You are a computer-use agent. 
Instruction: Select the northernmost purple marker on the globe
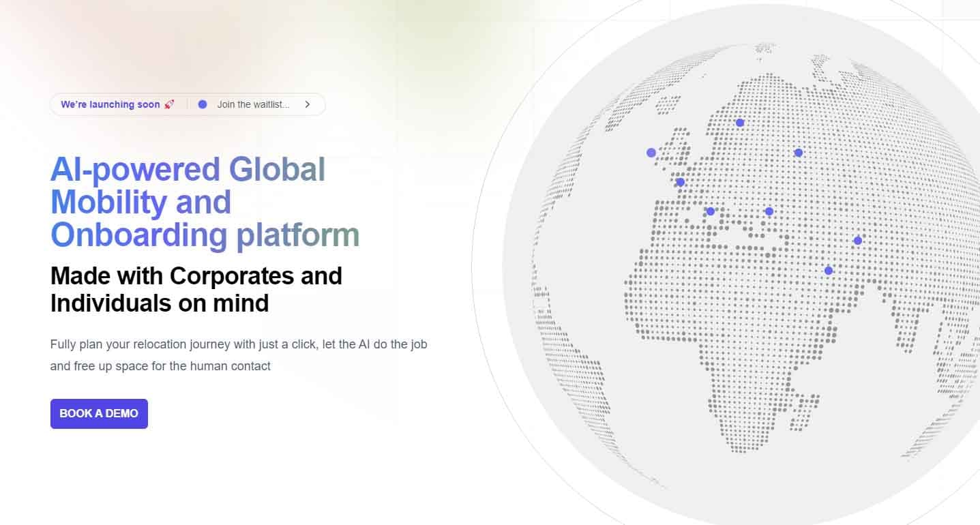point(740,123)
